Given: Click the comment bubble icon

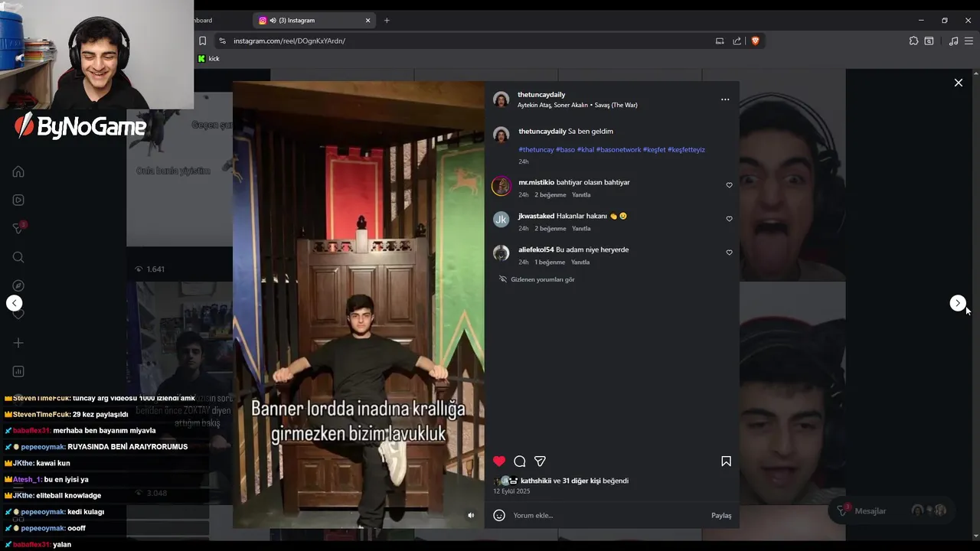Looking at the screenshot, I should click(x=520, y=461).
